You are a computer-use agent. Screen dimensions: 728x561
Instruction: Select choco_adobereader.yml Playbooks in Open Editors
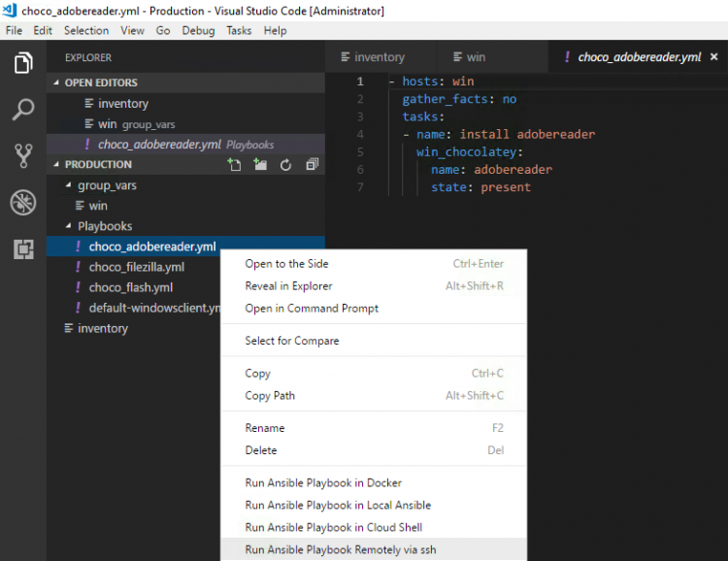[185, 145]
